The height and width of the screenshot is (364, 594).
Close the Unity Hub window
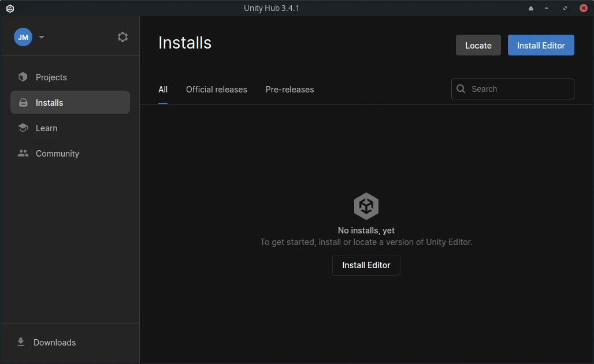tap(584, 8)
